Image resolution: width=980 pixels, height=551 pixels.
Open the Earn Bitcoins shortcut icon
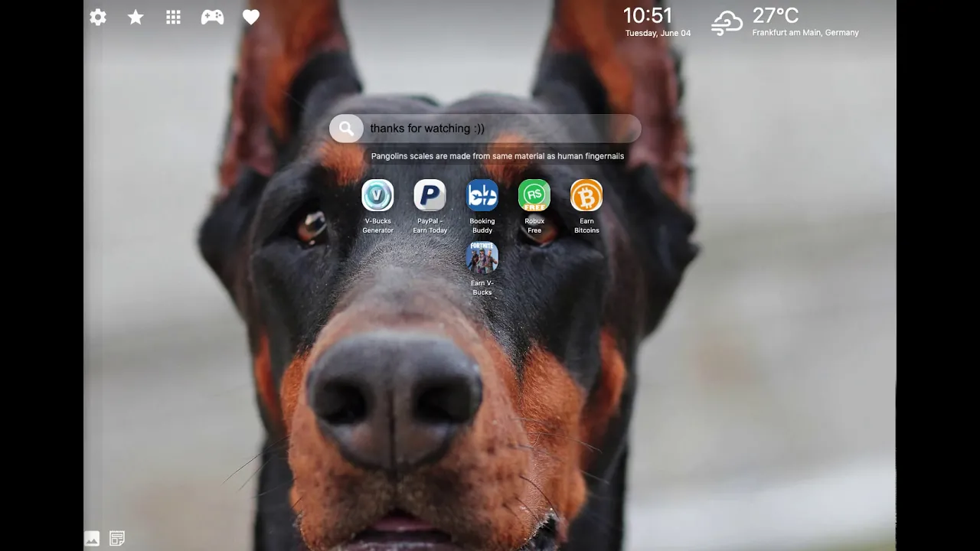pyautogui.click(x=586, y=195)
